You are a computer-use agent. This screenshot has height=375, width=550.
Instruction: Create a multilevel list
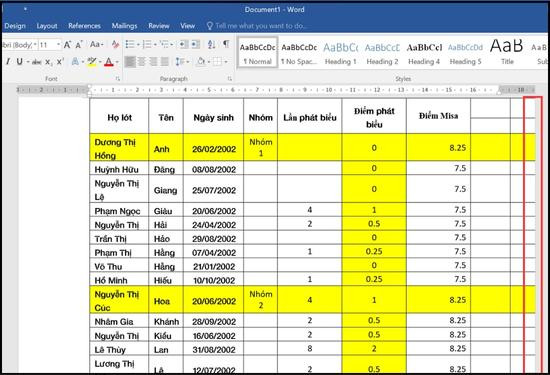[164, 44]
